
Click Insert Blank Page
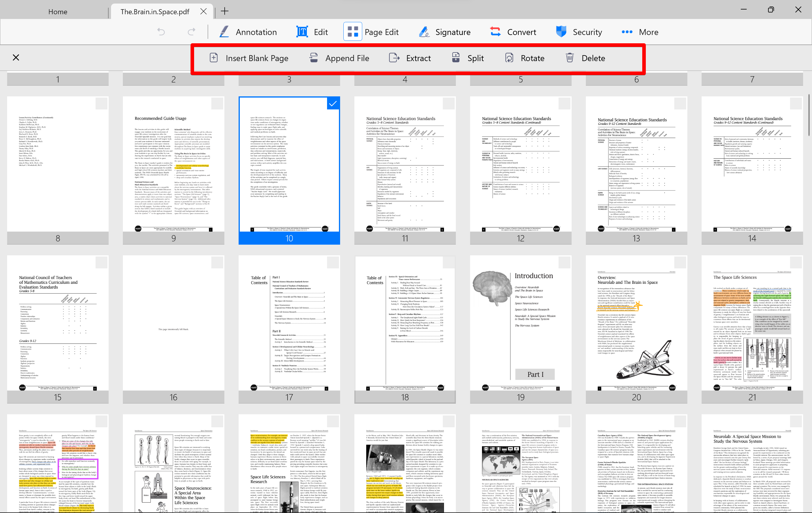point(249,58)
